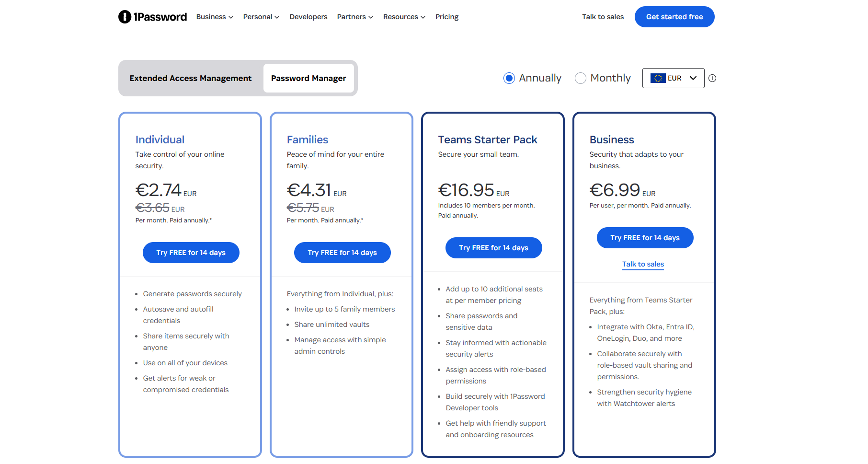Click 'Share unlimited vaults' feature
Screen dimensions: 868x464
click(x=331, y=325)
